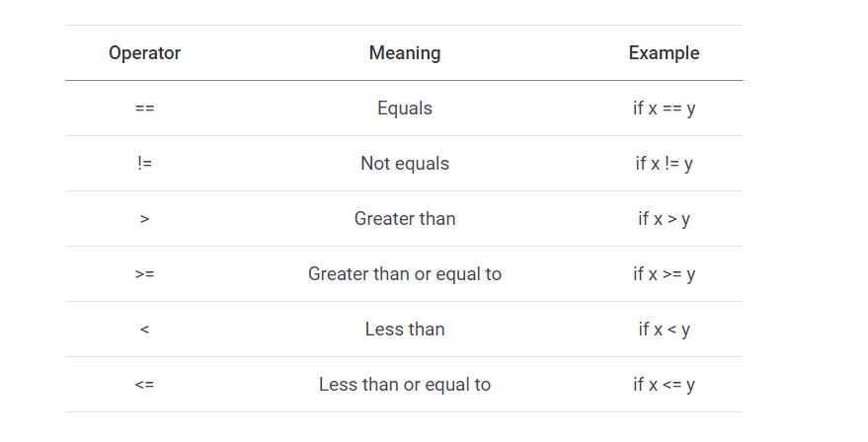The width and height of the screenshot is (868, 442).
Task: Select the 'if x > y' example
Action: (664, 219)
